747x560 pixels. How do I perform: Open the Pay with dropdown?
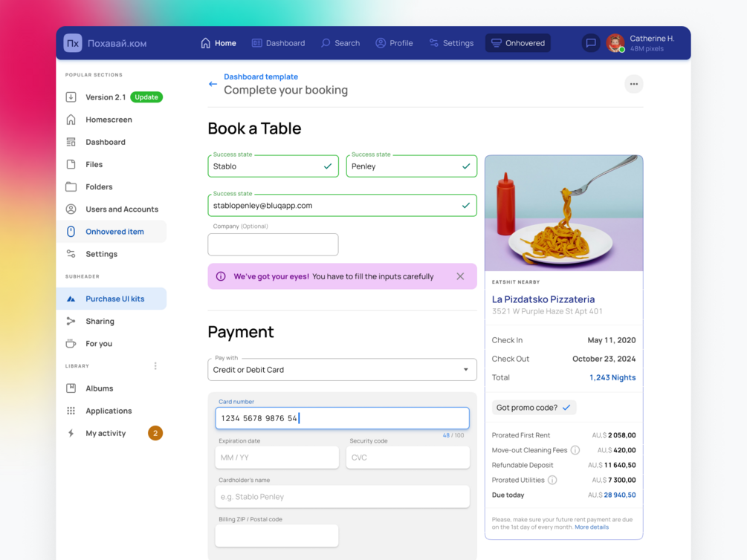tap(342, 370)
